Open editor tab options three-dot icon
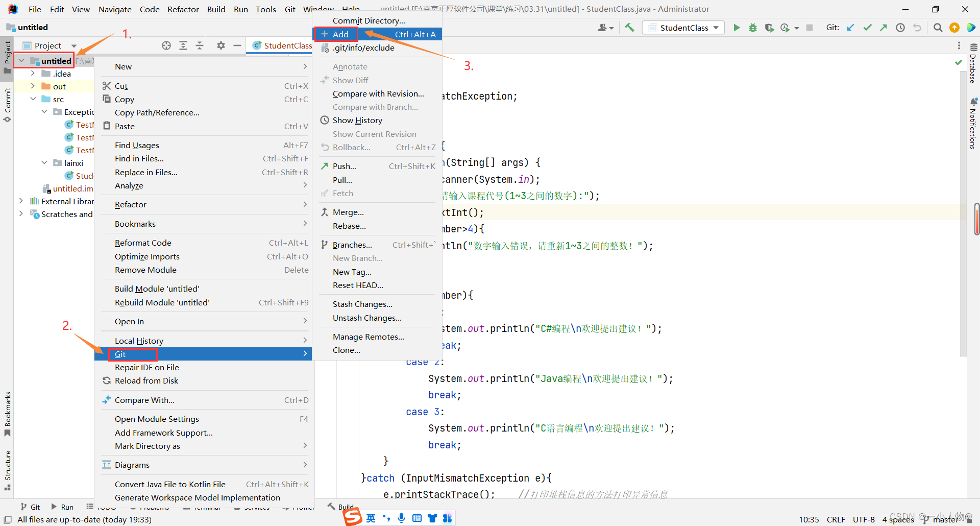 959,45
